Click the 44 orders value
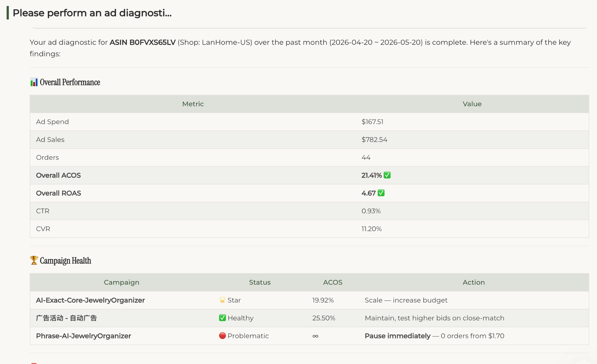 tap(366, 157)
